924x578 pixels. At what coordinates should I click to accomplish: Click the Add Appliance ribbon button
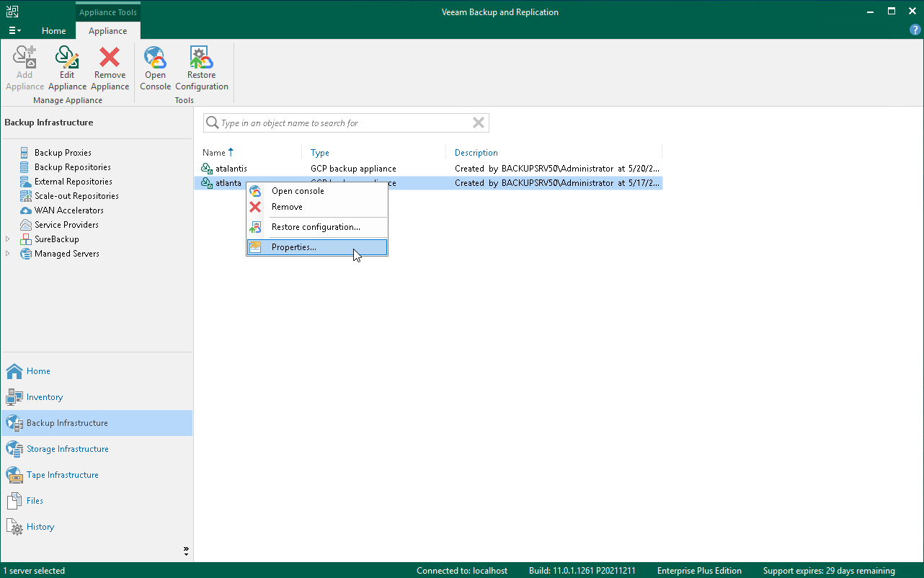pos(25,68)
